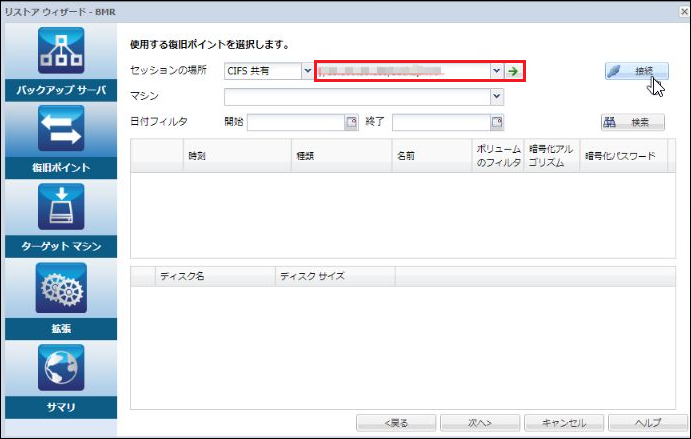691x439 pixels.
Task: Click the 時刻 column header
Action: pyautogui.click(x=237, y=156)
